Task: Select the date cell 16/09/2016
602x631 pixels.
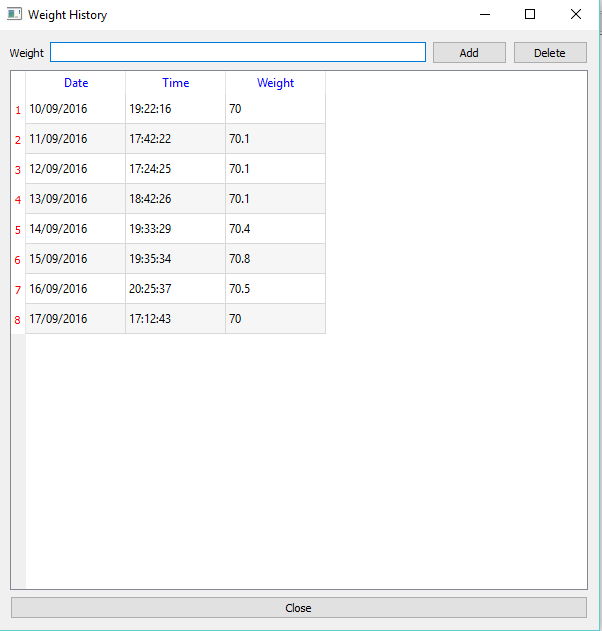Action: (x=75, y=289)
